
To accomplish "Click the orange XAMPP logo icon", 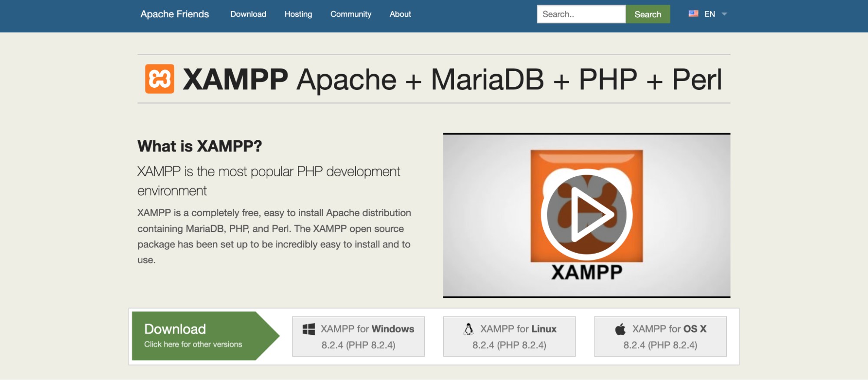I will (159, 79).
